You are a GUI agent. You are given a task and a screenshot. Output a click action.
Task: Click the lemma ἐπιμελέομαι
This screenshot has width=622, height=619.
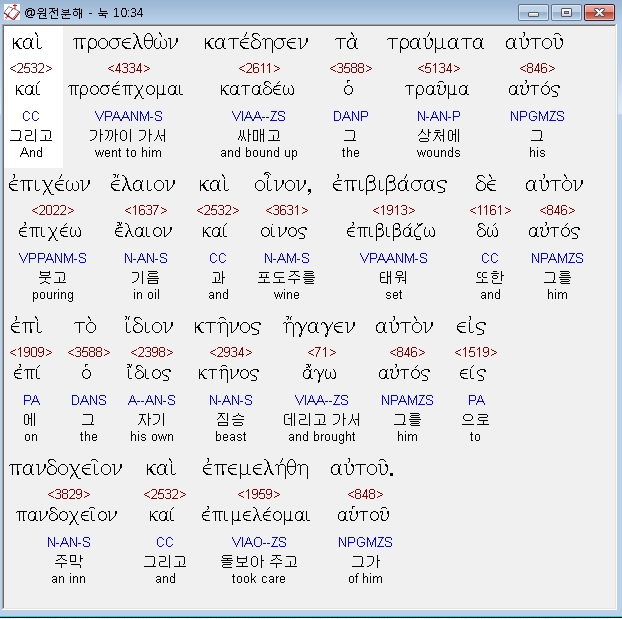click(256, 515)
